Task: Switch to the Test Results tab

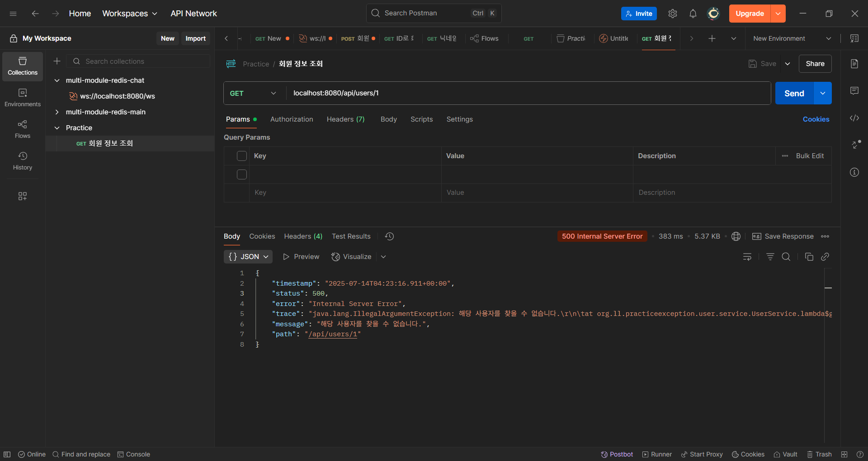Action: tap(351, 236)
